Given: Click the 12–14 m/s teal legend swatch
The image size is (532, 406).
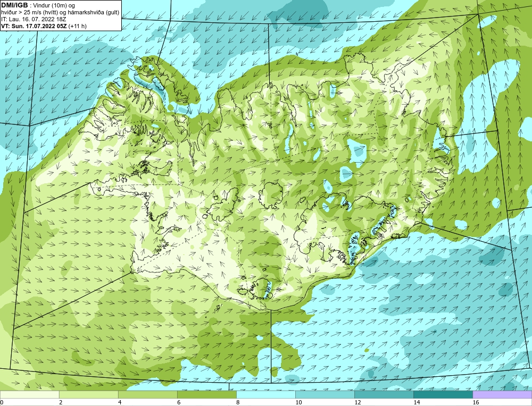Looking at the screenshot, I should 384,394.
